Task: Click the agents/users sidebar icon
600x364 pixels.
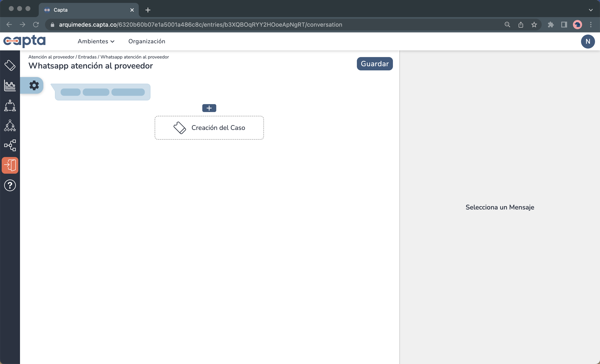Action: (10, 106)
